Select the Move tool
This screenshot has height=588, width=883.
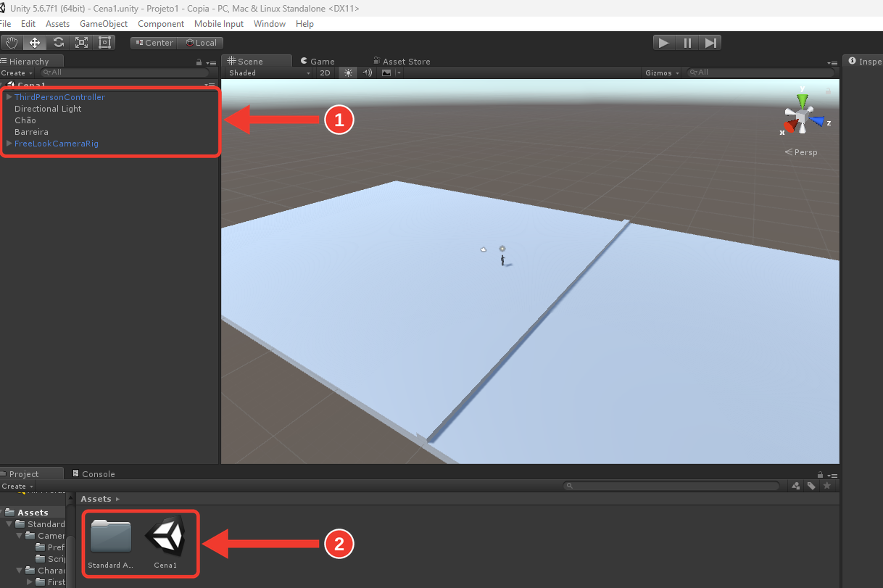pos(34,43)
